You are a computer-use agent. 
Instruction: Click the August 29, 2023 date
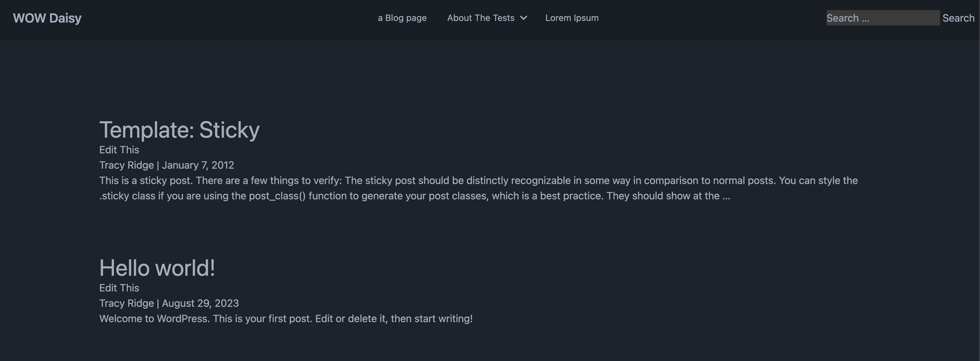coord(200,303)
